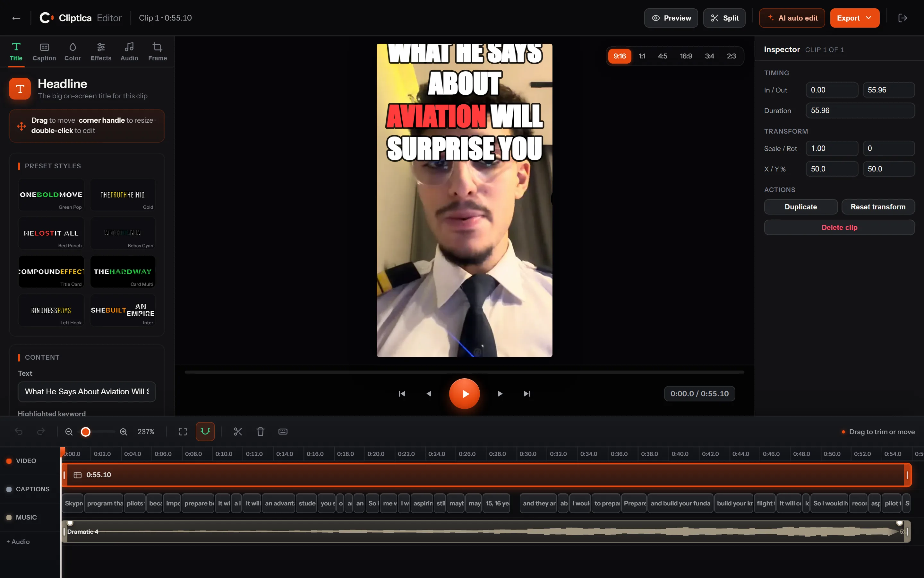Select 16:9 aspect ratio

point(686,56)
